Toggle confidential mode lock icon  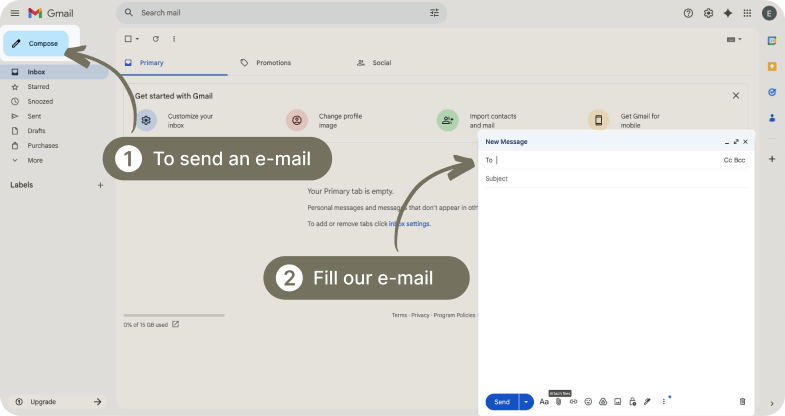coord(633,401)
